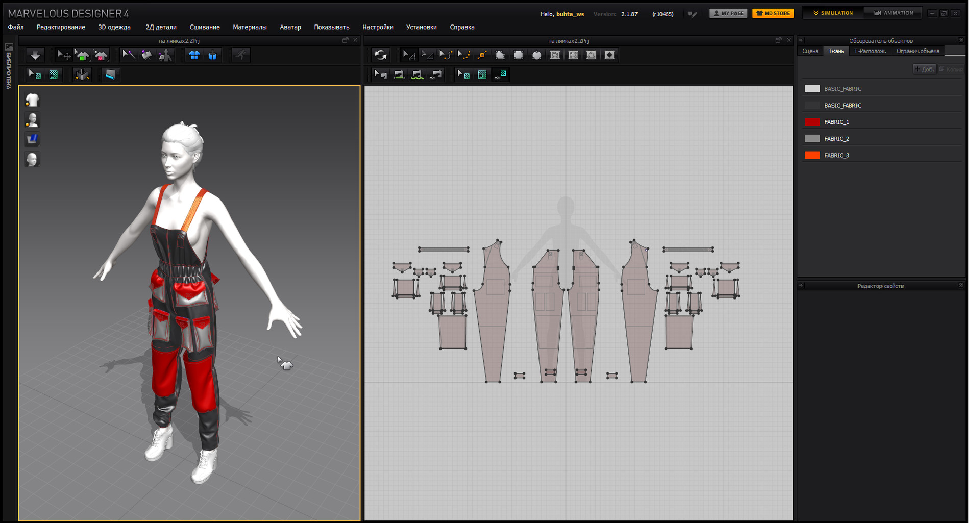Choose the Create Rectangle pattern tool
980x523 pixels.
pos(518,55)
